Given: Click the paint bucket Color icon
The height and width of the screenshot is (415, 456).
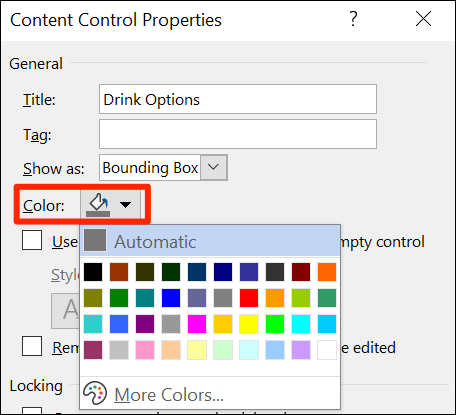Looking at the screenshot, I should (98, 205).
